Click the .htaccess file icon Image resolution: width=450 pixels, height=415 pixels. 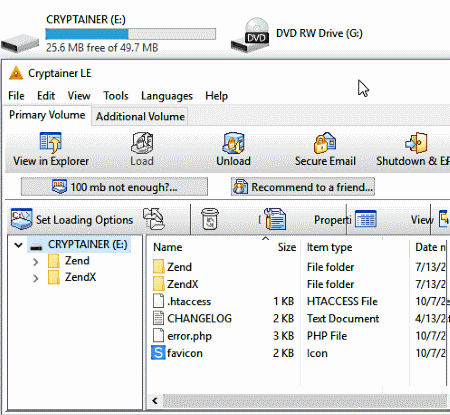tap(158, 301)
